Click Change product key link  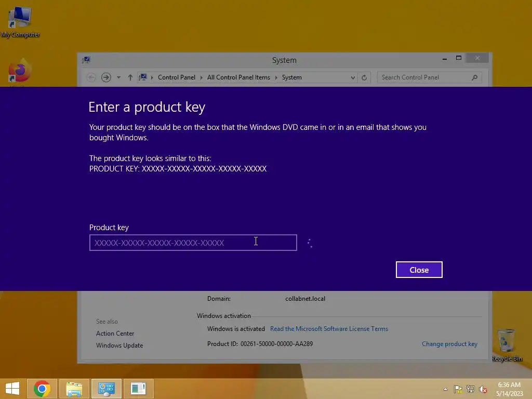pyautogui.click(x=449, y=344)
